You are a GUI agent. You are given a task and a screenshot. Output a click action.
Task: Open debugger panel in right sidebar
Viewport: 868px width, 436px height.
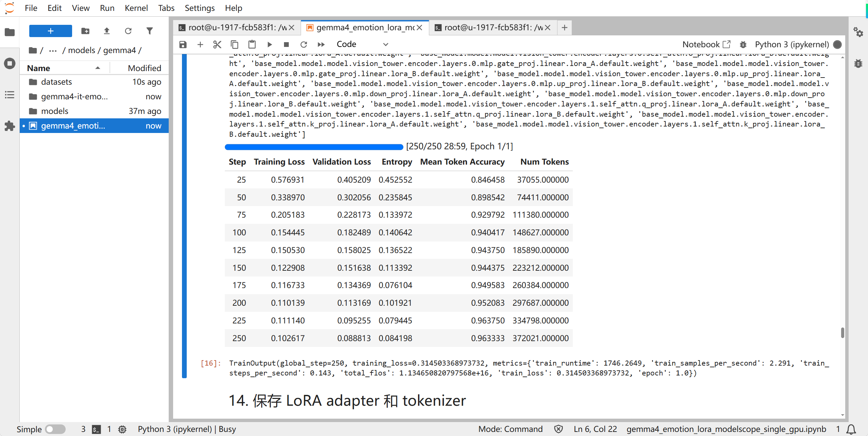click(858, 63)
